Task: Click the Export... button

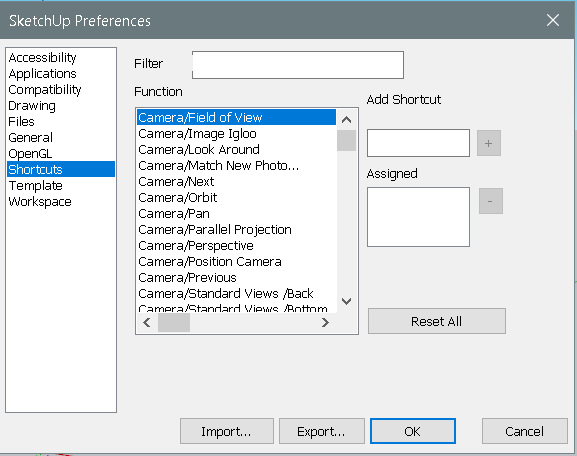Action: [322, 431]
